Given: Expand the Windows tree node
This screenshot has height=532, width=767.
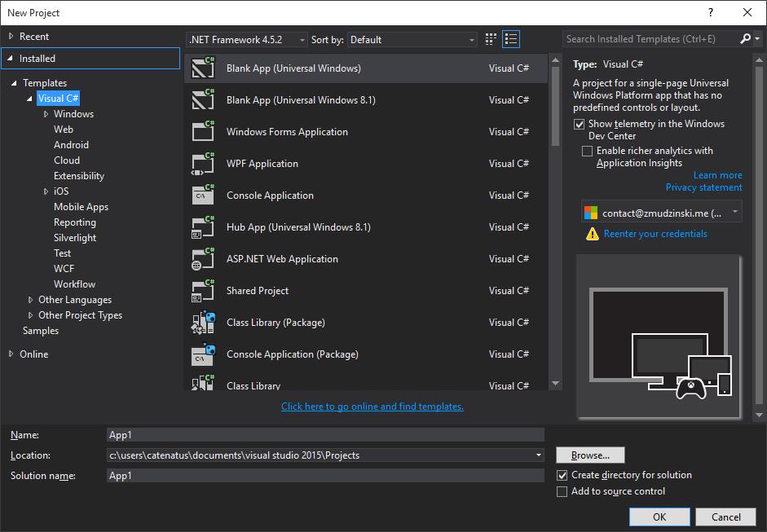Looking at the screenshot, I should [46, 114].
